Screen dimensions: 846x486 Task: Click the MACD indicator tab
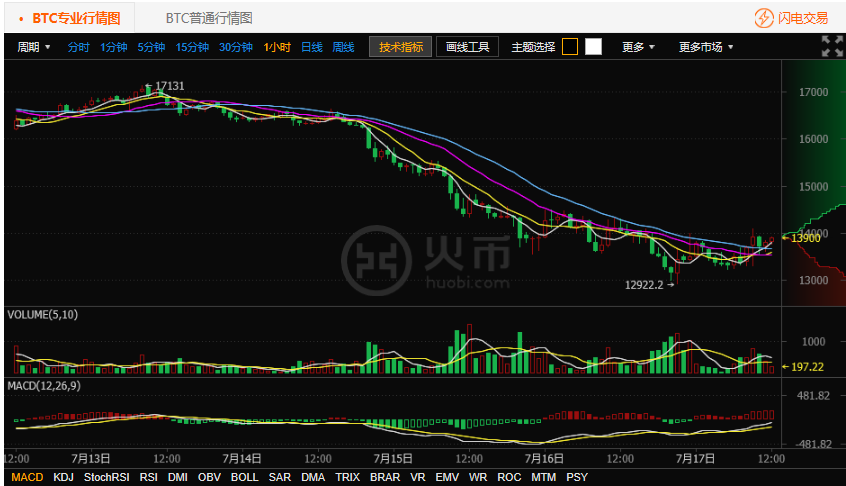click(27, 477)
